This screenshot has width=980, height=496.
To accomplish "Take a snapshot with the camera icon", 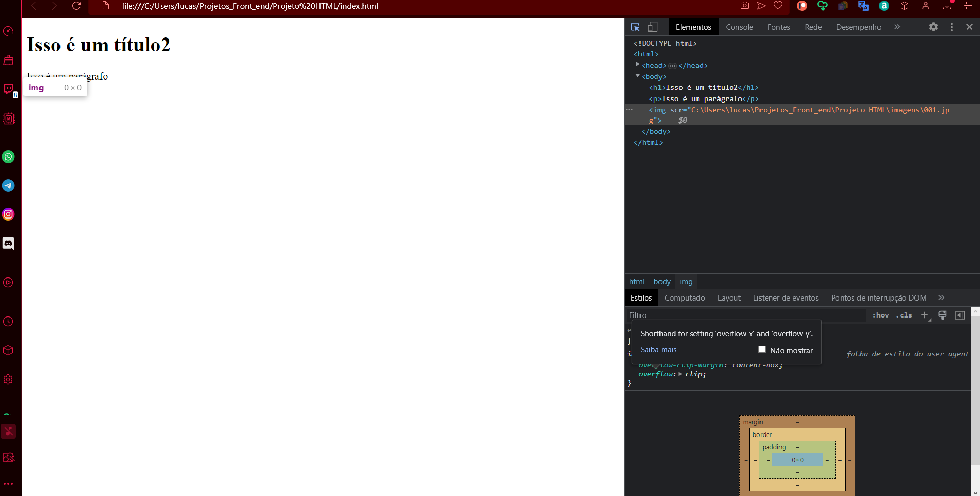I will (745, 6).
